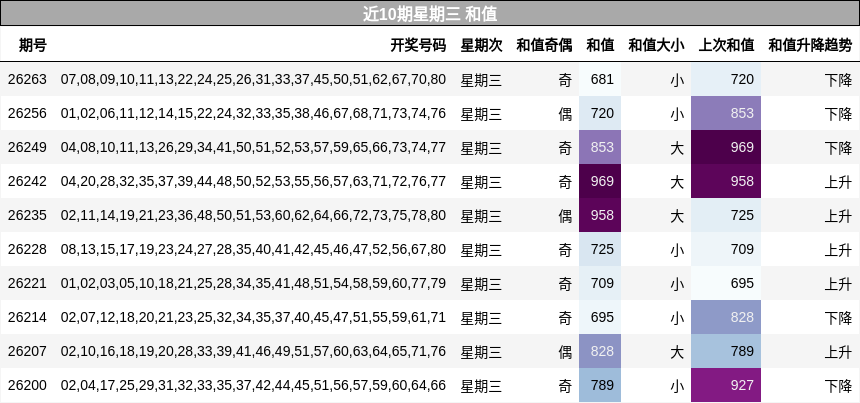Select draw numbers starting 01,02,03,05,10
The width and height of the screenshot is (860, 403).
tap(253, 283)
